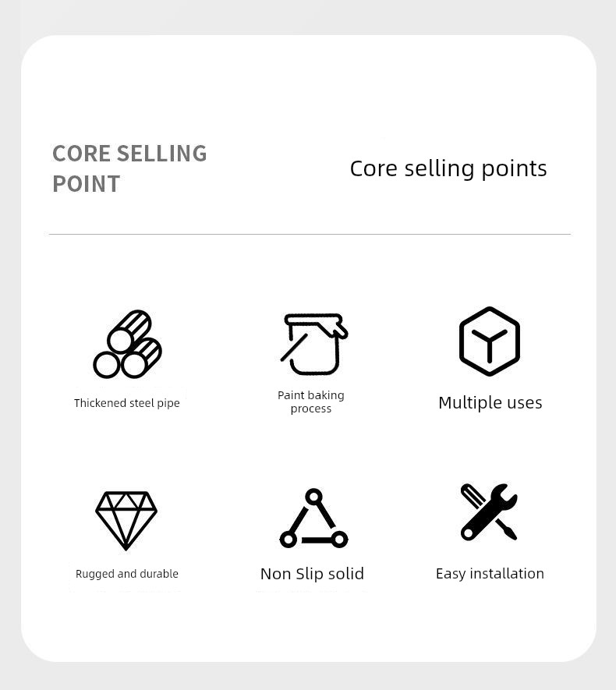Click the 'Paint baking' text line

pyautogui.click(x=310, y=395)
